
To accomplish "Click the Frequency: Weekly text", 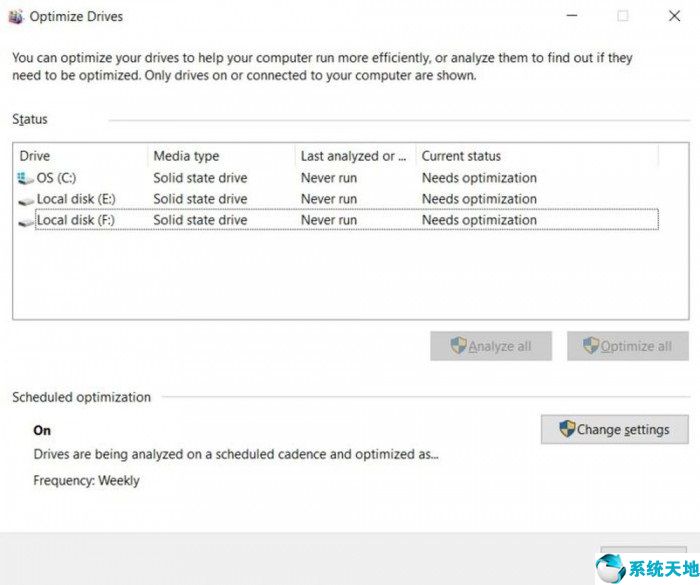I will pyautogui.click(x=86, y=481).
